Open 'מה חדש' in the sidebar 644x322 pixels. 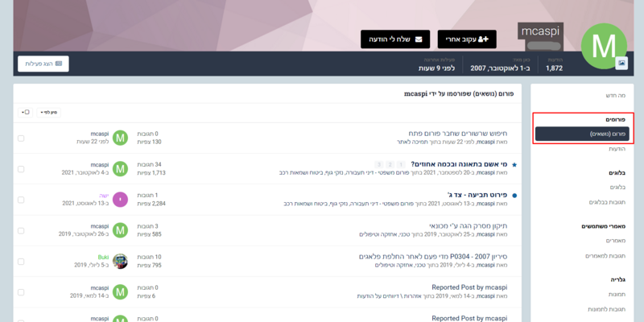615,95
